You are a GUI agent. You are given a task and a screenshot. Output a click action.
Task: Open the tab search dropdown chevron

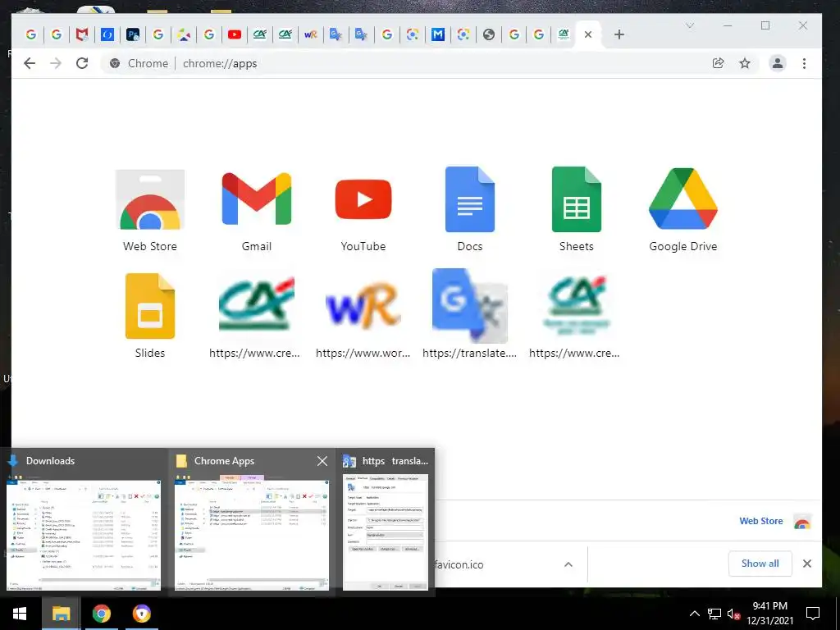[690, 25]
